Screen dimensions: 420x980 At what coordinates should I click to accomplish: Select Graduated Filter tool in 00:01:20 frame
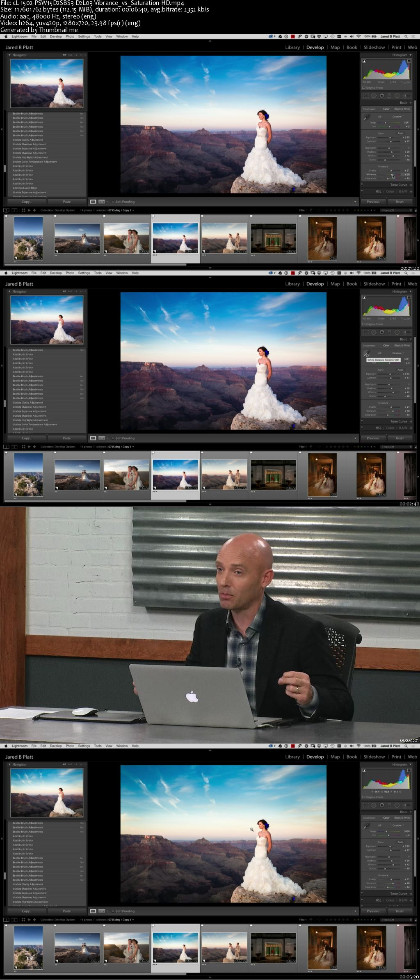[x=389, y=96]
